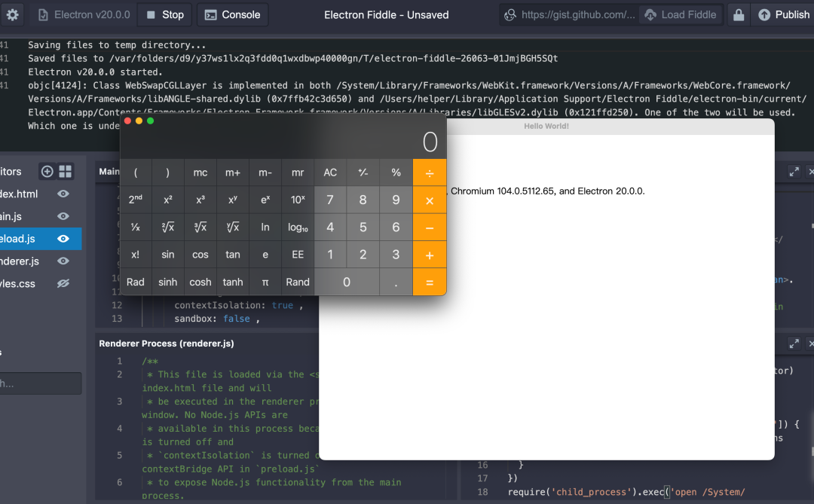The image size is (814, 504).
Task: Switch Calculator to Rad mode
Action: 136,282
